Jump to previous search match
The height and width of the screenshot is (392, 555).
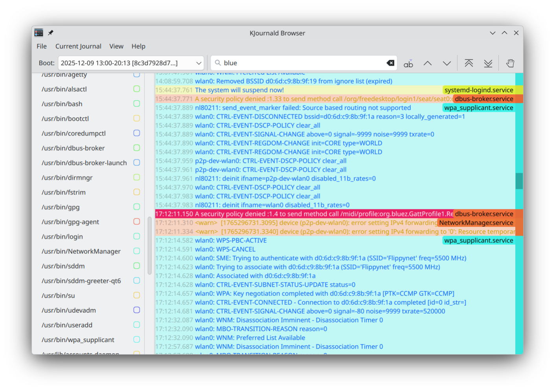click(x=427, y=63)
